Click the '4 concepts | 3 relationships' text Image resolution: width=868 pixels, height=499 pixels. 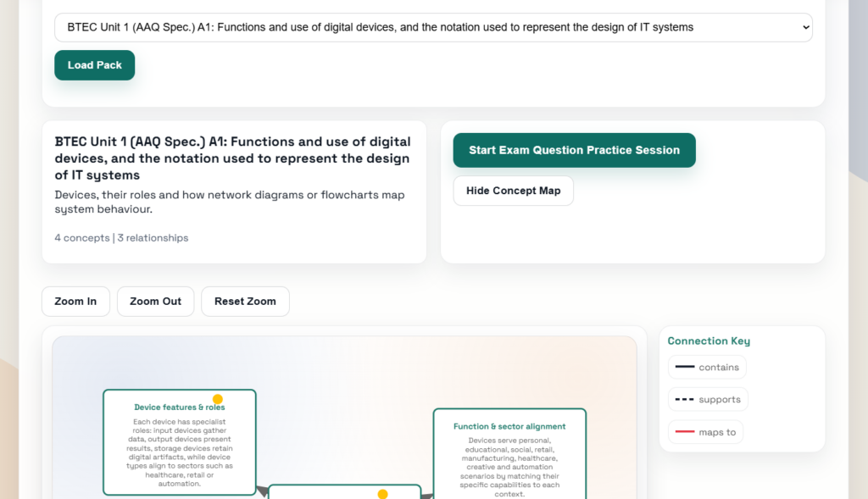tap(121, 238)
